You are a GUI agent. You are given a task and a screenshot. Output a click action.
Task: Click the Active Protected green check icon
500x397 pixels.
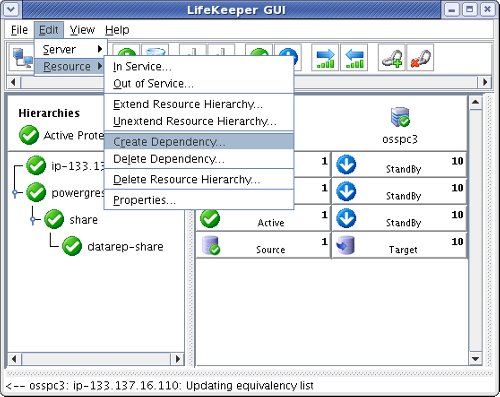pos(29,135)
